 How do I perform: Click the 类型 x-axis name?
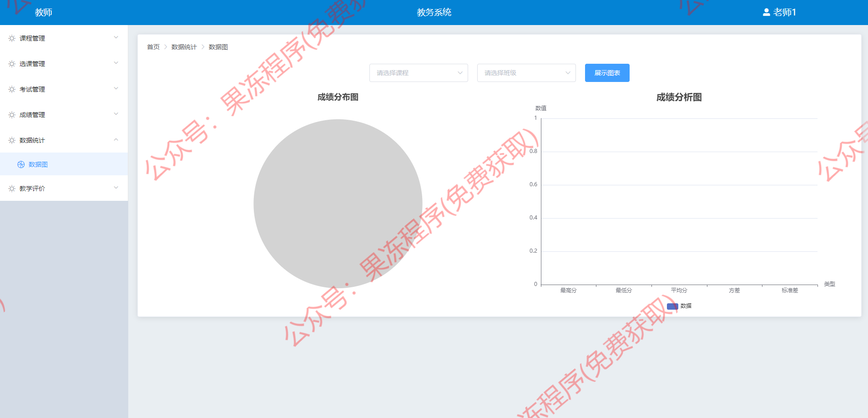830,284
